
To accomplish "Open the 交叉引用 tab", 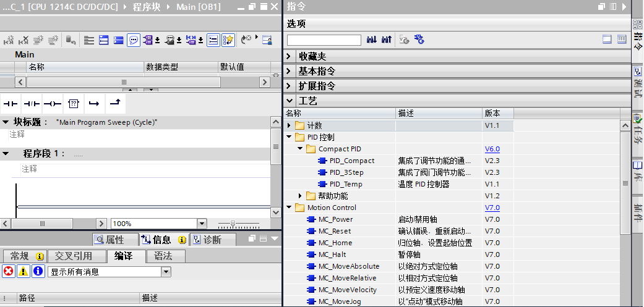I will (76, 256).
